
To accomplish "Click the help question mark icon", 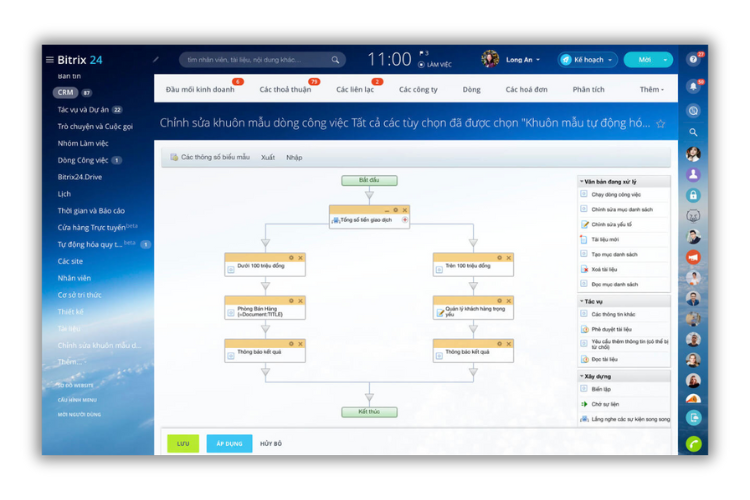I will 693,59.
